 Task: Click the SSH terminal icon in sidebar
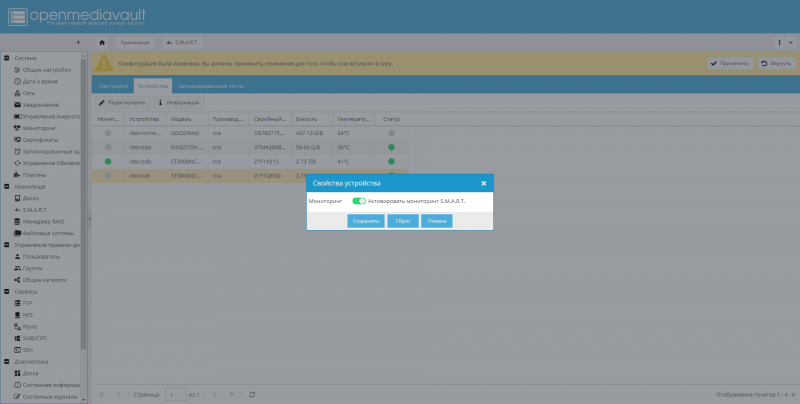[x=17, y=350]
